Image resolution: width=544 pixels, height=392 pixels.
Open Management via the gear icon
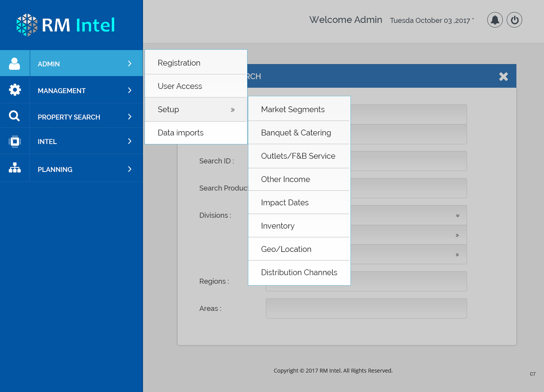click(15, 89)
